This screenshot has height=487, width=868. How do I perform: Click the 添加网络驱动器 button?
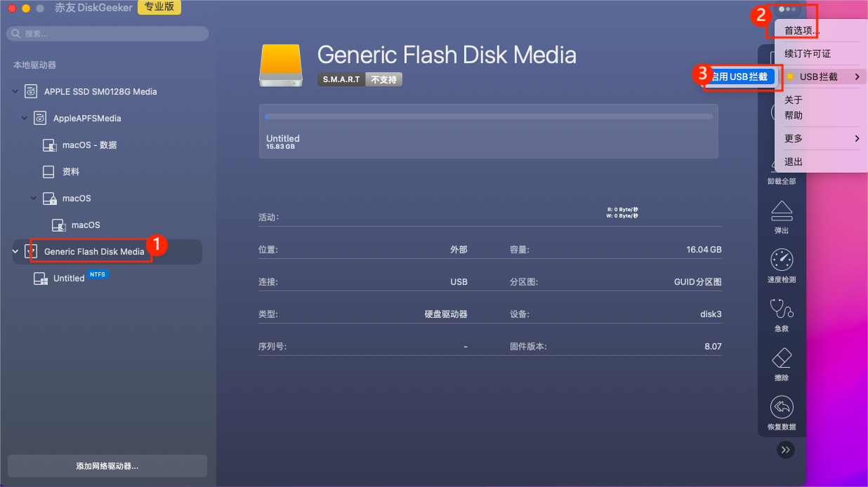107,465
